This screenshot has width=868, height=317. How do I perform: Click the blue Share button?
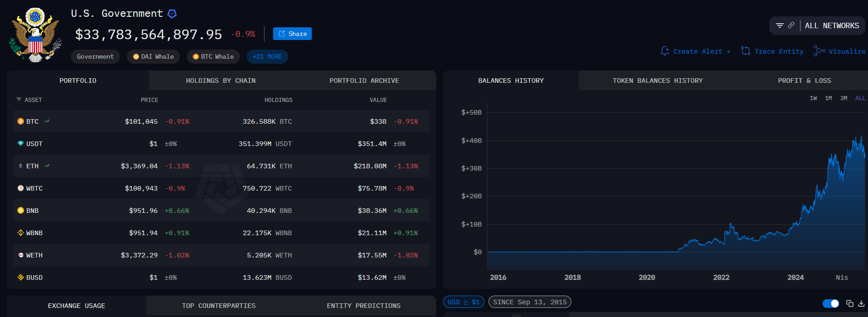coord(292,34)
